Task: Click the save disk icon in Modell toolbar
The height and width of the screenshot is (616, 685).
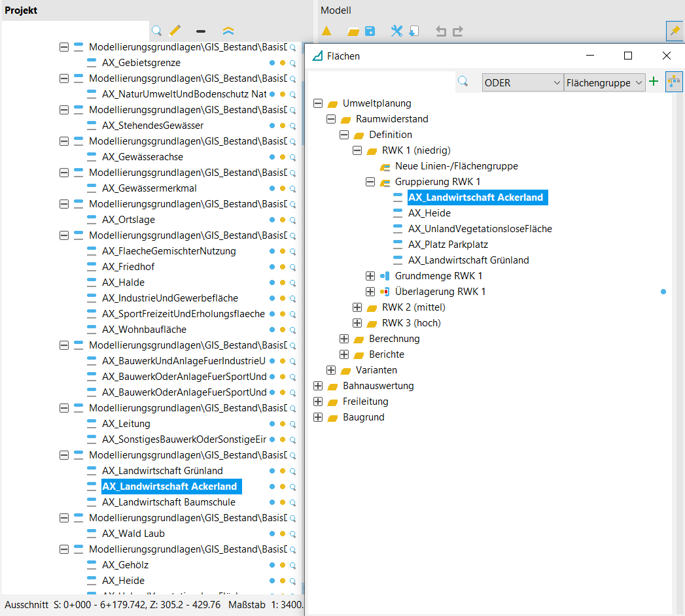Action: pyautogui.click(x=370, y=31)
